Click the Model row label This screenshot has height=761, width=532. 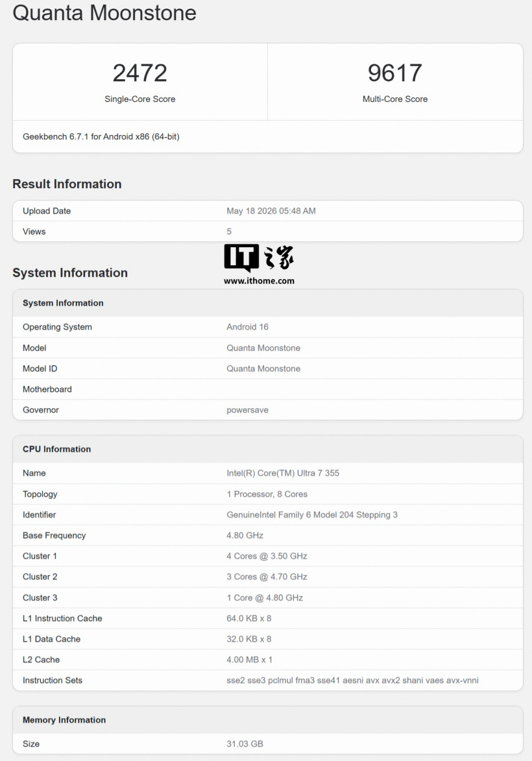34,348
